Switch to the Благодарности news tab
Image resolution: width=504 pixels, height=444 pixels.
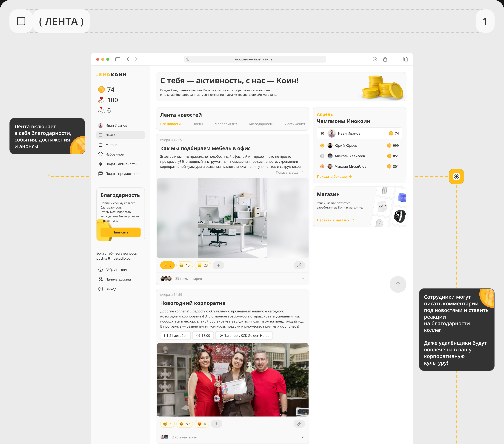[261, 124]
